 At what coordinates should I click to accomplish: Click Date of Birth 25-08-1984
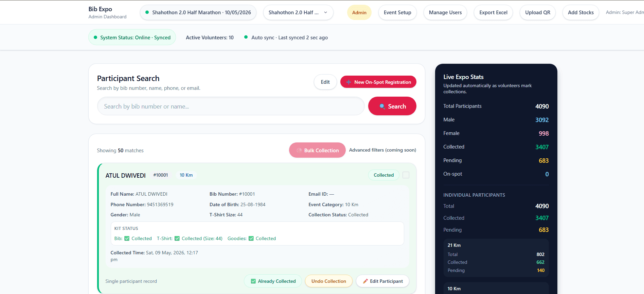(237, 204)
